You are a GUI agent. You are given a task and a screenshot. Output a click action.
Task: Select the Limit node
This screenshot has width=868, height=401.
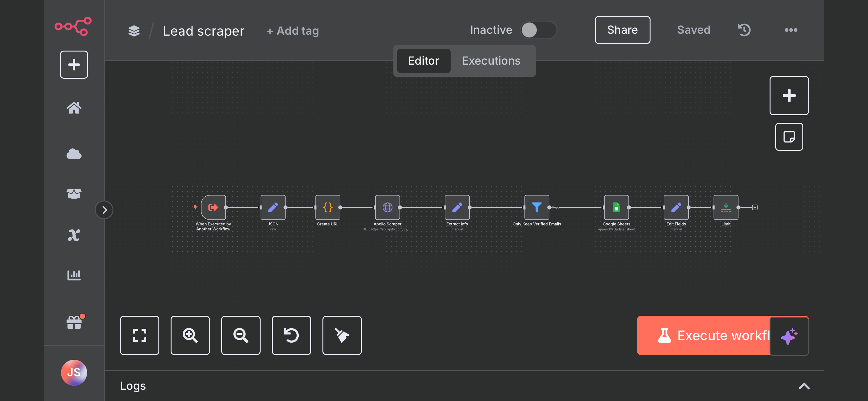click(x=726, y=207)
